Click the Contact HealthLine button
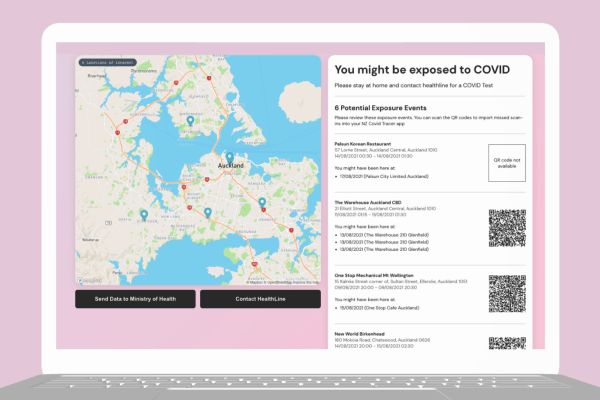Viewport: 600px width, 400px height. click(260, 299)
